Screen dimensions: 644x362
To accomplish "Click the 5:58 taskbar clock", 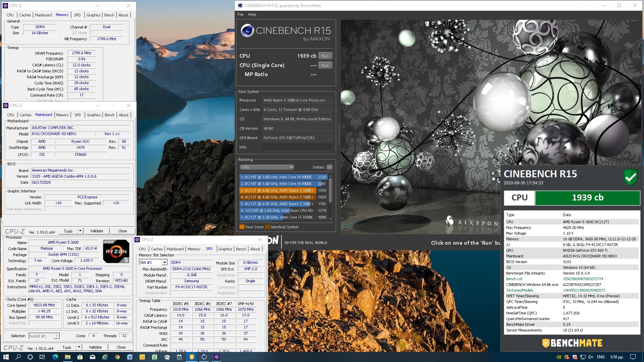I will [616, 357].
